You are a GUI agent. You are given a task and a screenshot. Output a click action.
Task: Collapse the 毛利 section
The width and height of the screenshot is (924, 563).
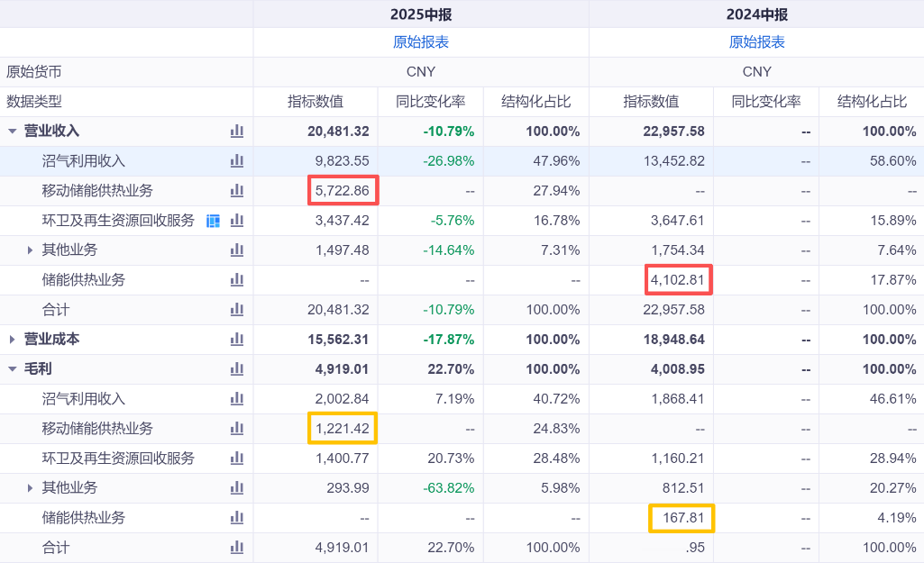tap(13, 369)
